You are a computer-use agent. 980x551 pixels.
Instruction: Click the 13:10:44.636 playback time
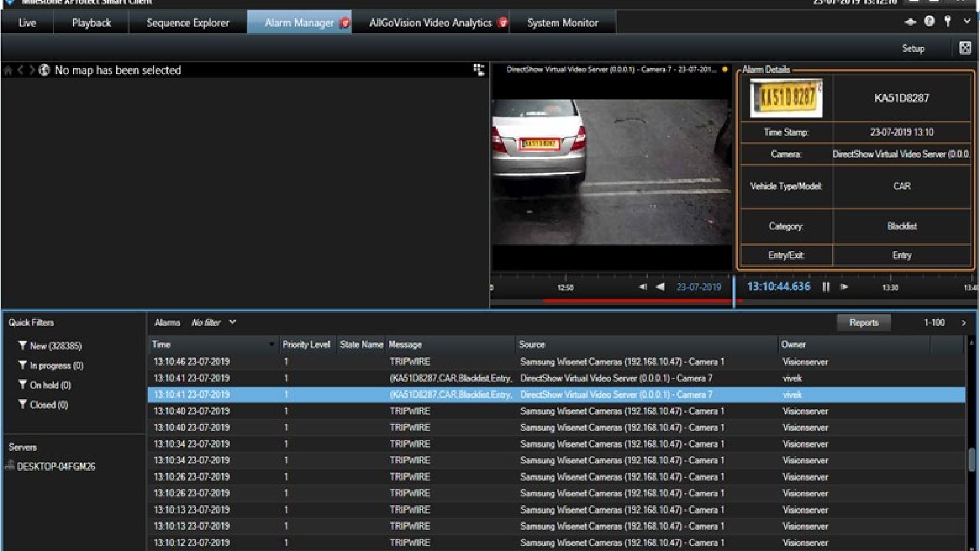(778, 287)
